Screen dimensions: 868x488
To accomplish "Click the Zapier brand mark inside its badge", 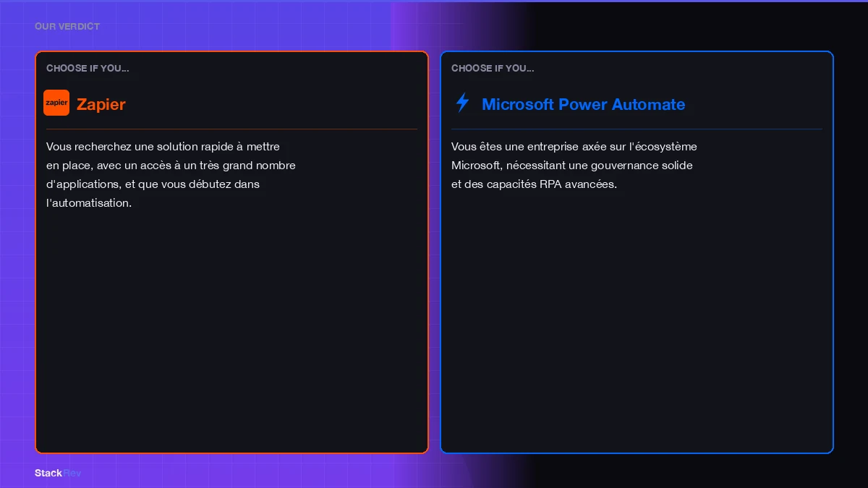I will 56,103.
